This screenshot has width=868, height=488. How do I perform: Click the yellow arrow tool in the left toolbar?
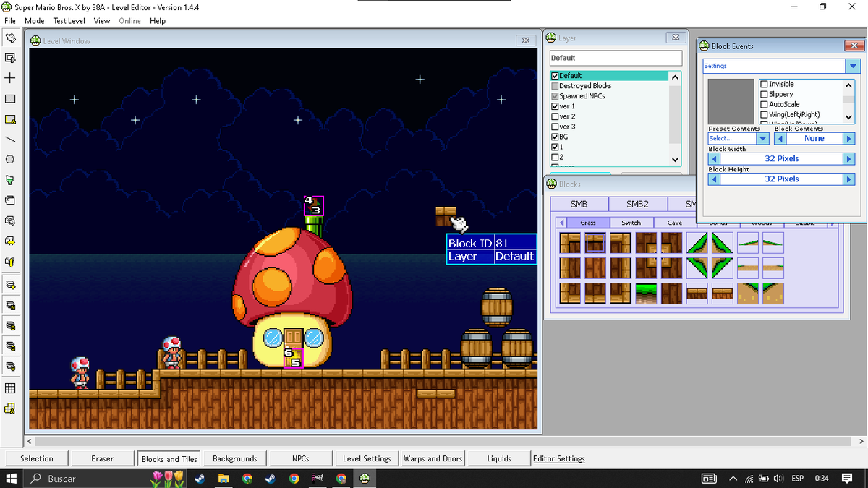pos(9,241)
